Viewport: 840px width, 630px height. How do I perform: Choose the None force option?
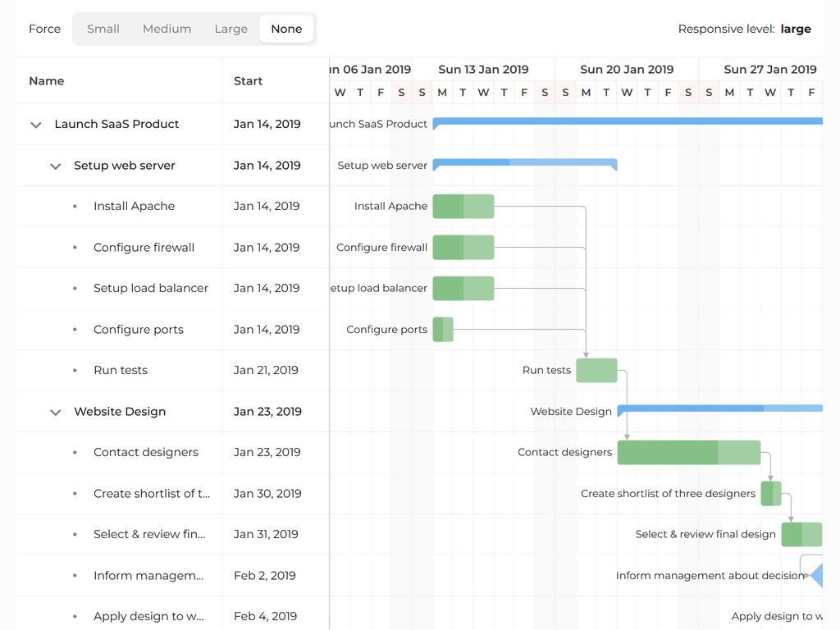(286, 29)
